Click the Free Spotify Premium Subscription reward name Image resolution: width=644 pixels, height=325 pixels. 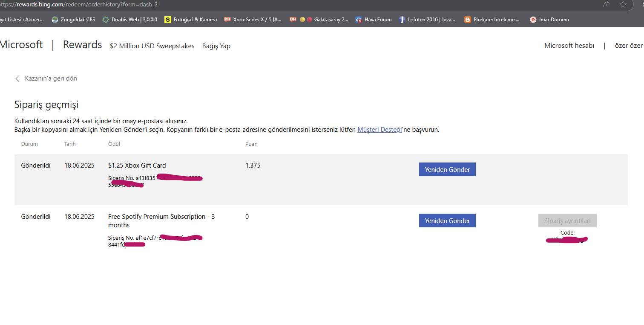point(161,221)
